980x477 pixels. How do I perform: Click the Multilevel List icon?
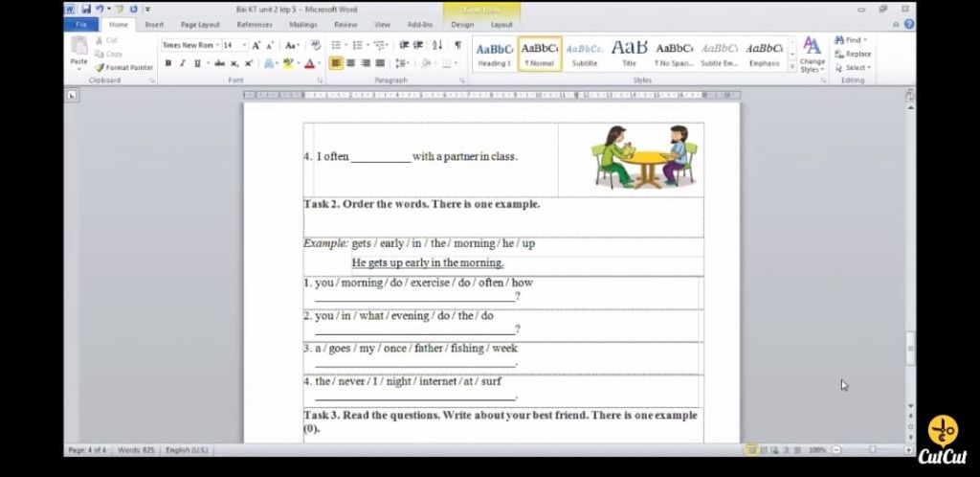(x=379, y=46)
